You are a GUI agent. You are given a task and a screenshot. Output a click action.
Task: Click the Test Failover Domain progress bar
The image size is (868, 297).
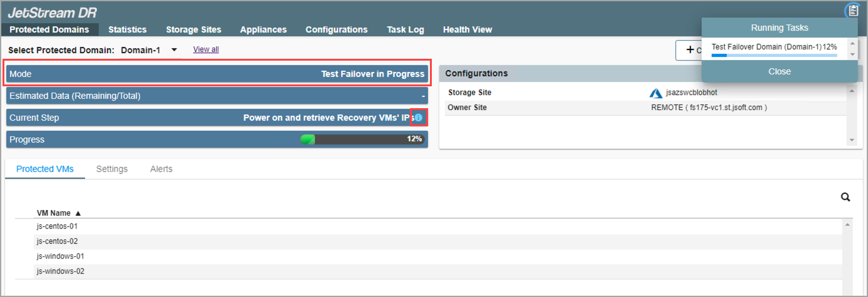774,55
